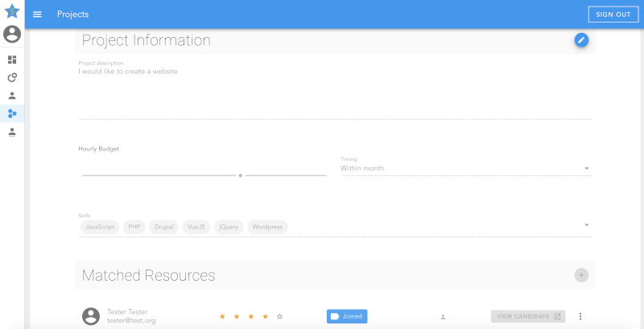Open the coins/budget sidebar icon

[12, 77]
